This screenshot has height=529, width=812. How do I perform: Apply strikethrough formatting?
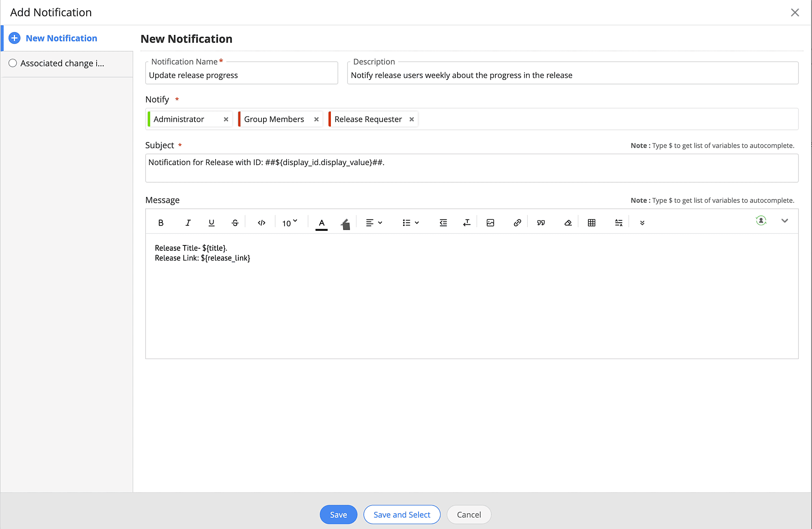235,223
